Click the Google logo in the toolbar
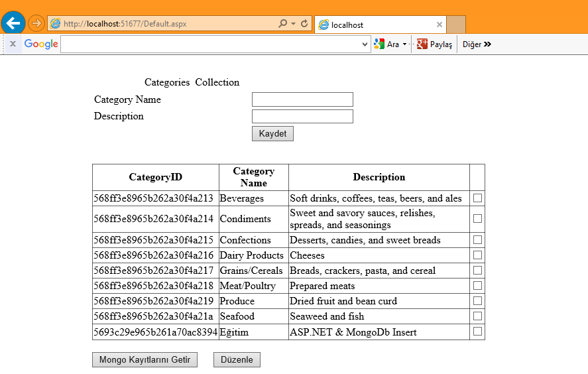588x374 pixels. [41, 44]
